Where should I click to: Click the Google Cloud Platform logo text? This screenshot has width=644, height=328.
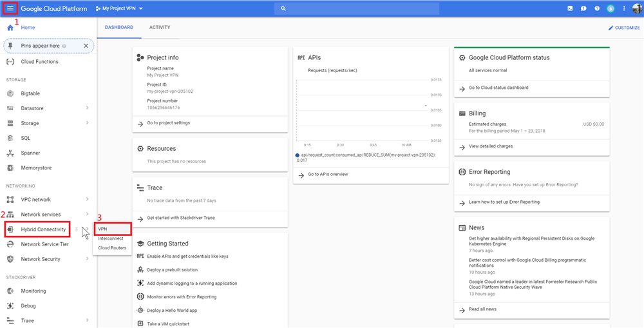pos(54,8)
